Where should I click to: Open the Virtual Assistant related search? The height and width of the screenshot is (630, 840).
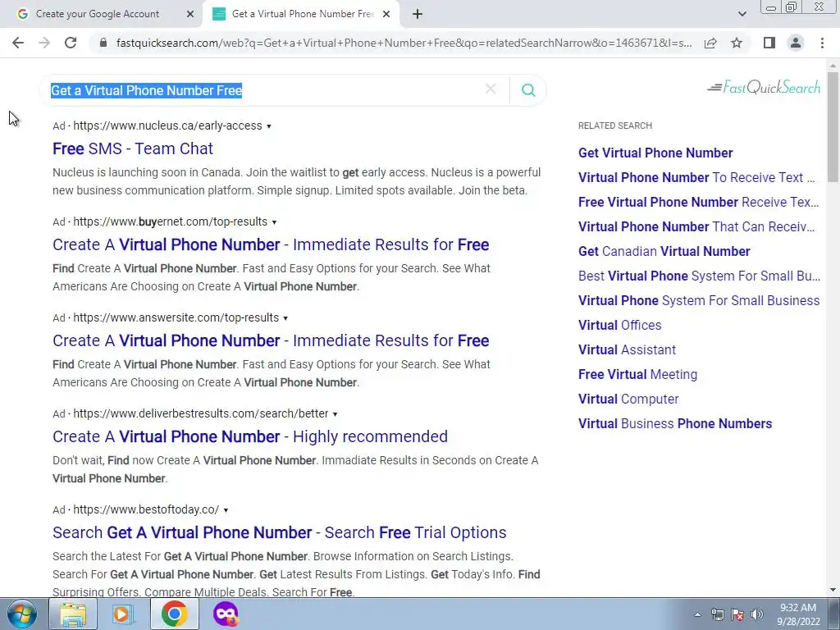[x=628, y=349]
